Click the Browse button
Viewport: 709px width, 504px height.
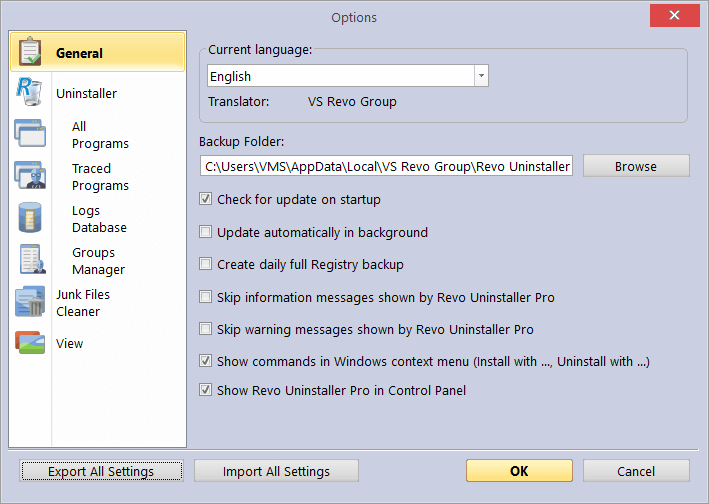(x=636, y=166)
